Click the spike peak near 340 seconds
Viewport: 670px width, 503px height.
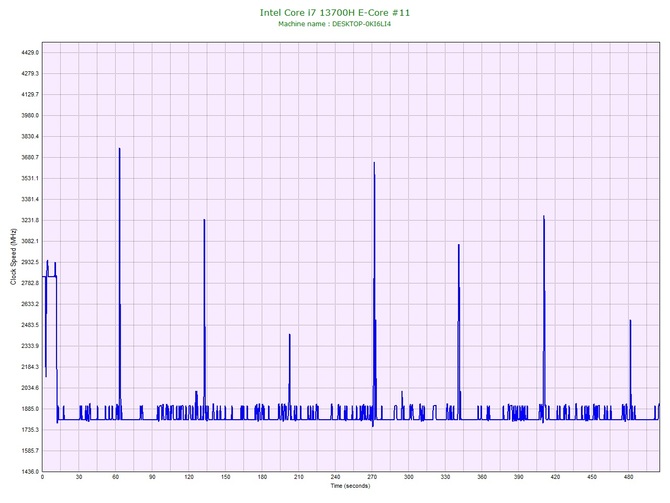(x=458, y=245)
